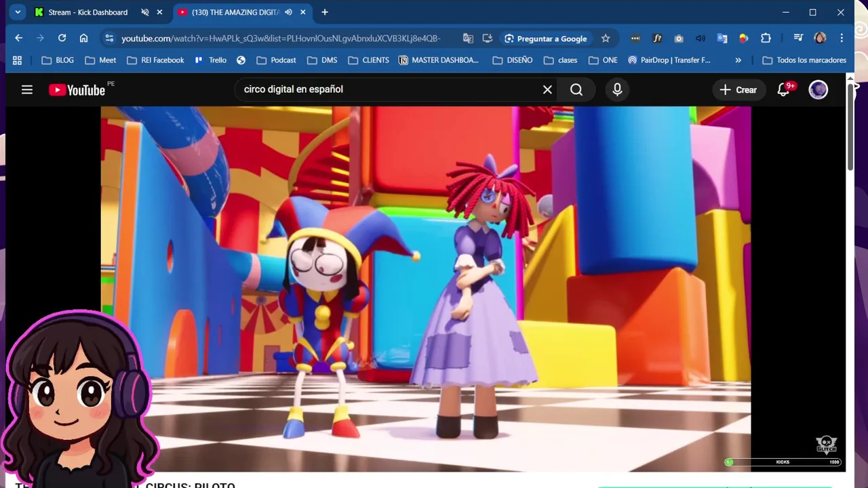This screenshot has height=488, width=868.
Task: Select THE AMAZING DIGITAL YouTube tab
Action: tap(234, 12)
